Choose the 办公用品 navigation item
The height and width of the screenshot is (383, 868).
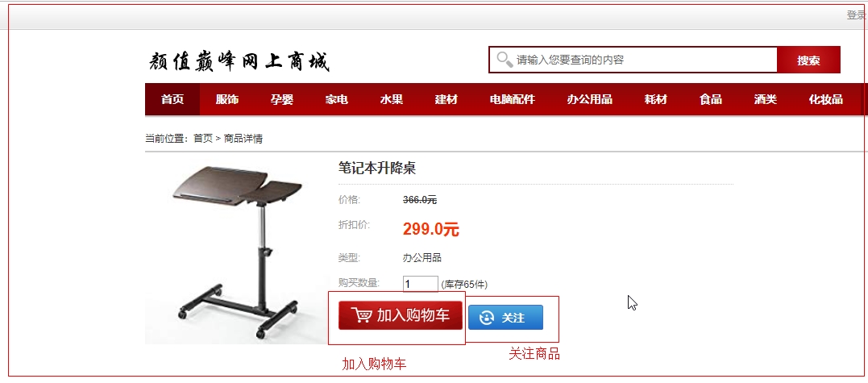[x=590, y=100]
